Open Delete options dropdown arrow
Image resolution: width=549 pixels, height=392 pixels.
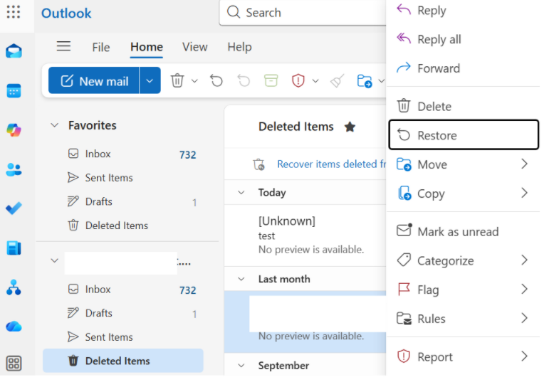[x=194, y=81]
